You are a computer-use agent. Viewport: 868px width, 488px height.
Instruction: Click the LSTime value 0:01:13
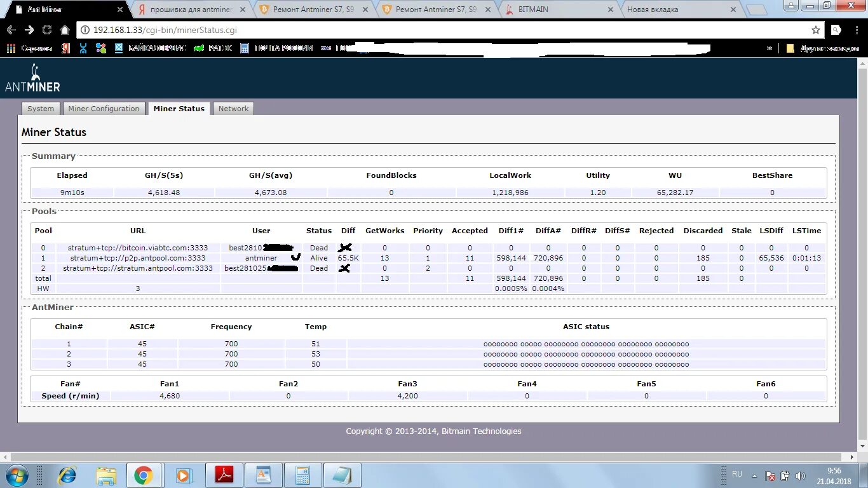tap(807, 258)
